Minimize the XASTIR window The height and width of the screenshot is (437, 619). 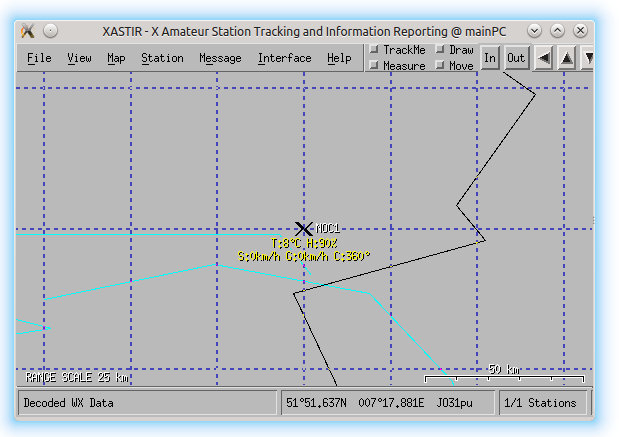click(535, 30)
